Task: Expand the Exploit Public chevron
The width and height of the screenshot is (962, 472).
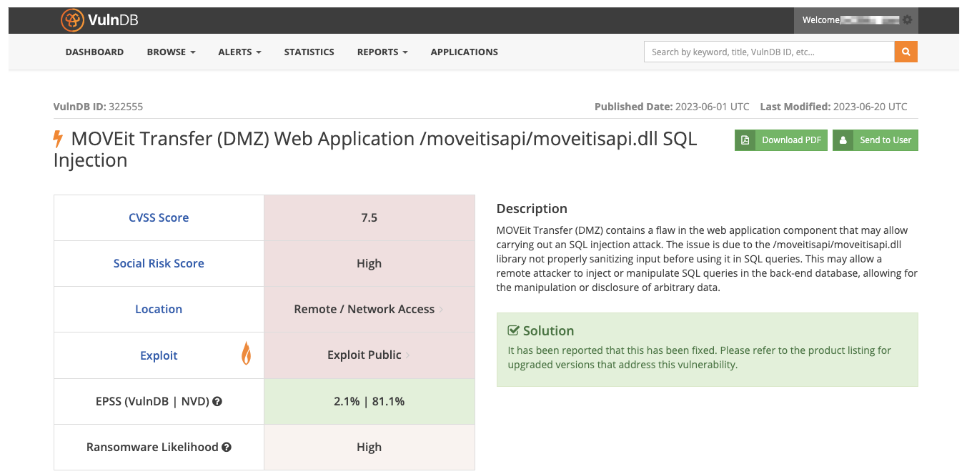Action: (x=408, y=355)
